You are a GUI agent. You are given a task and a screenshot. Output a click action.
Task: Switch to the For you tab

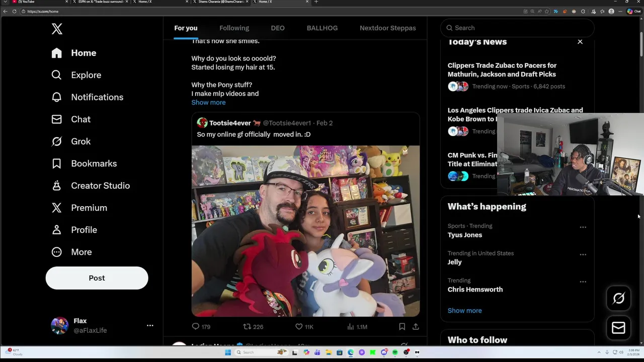pos(186,28)
